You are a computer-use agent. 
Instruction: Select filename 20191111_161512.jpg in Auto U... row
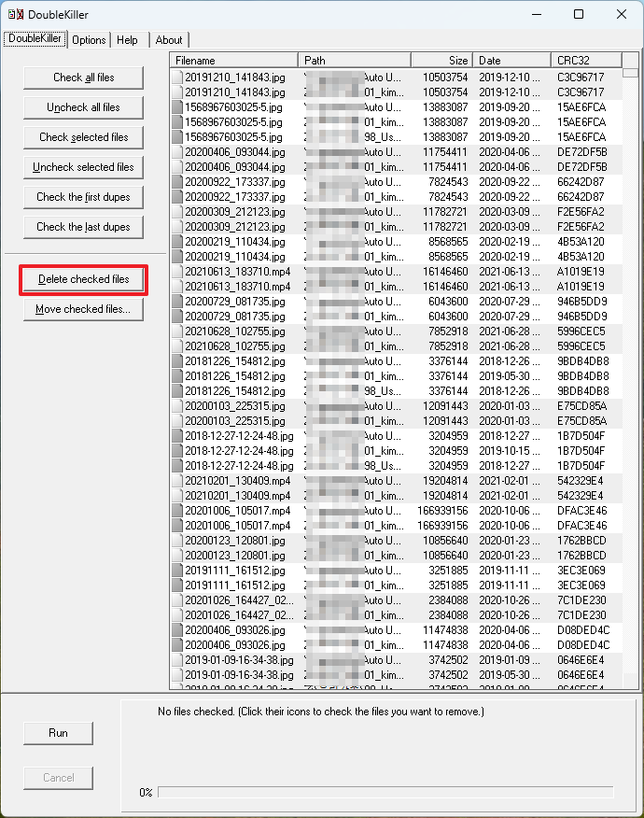(235, 571)
